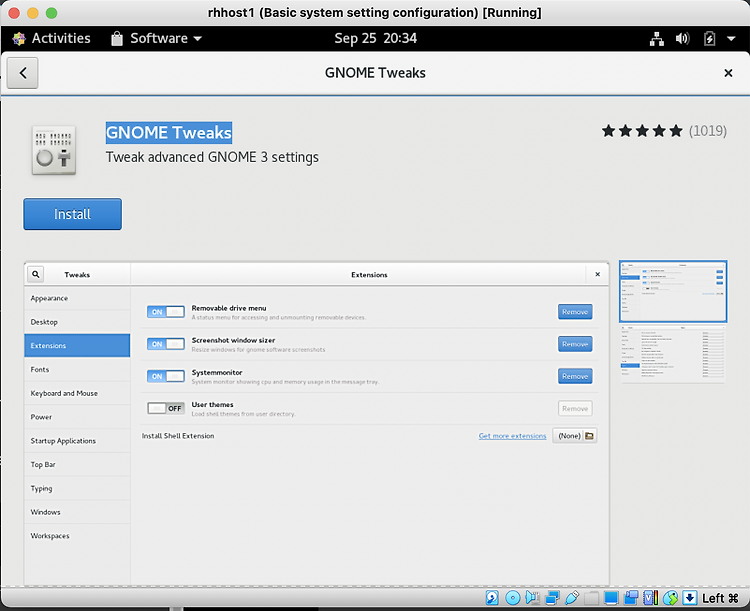This screenshot has width=750, height=611.
Task: Click the VirtualBox mouse integration icon
Action: coord(671,598)
